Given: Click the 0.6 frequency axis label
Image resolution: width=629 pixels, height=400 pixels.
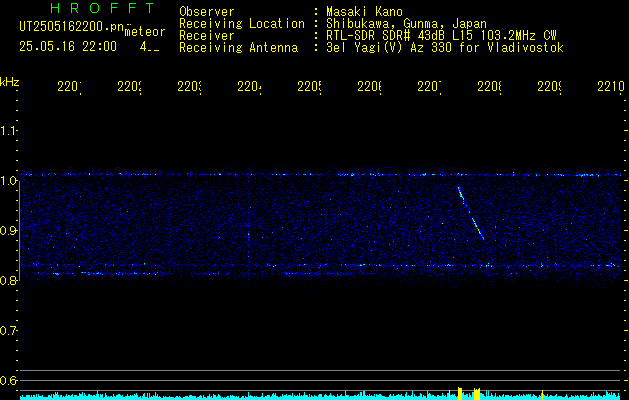Looking at the screenshot, I should 8,380.
